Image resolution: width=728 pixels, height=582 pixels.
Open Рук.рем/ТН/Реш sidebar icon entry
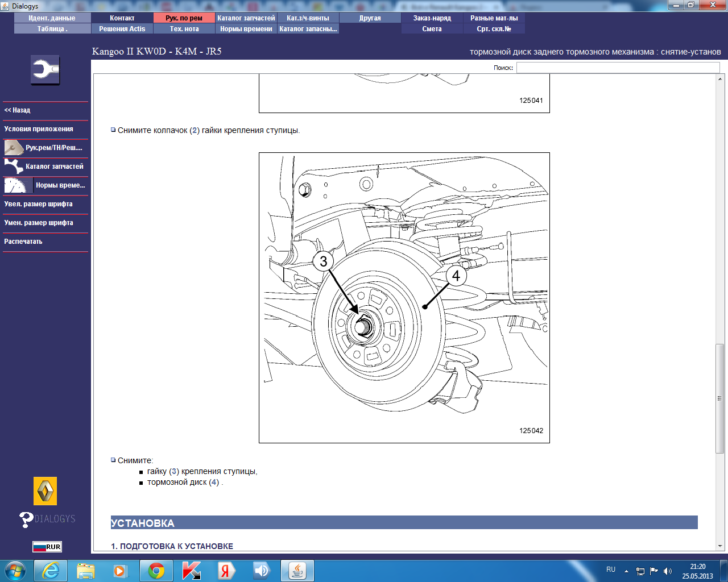45,148
